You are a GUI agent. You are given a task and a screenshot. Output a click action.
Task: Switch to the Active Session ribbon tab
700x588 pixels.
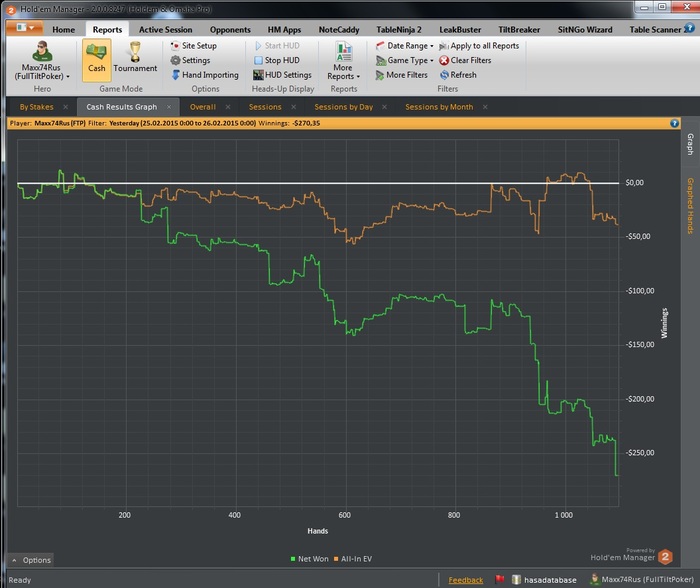point(165,29)
